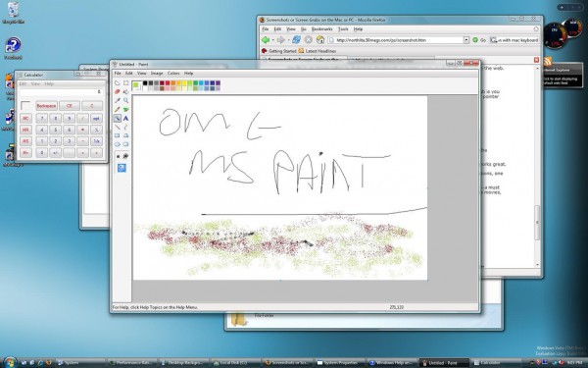The width and height of the screenshot is (588, 368).
Task: Pick the Rectangle shape tool in Paint
Action: coord(118,135)
